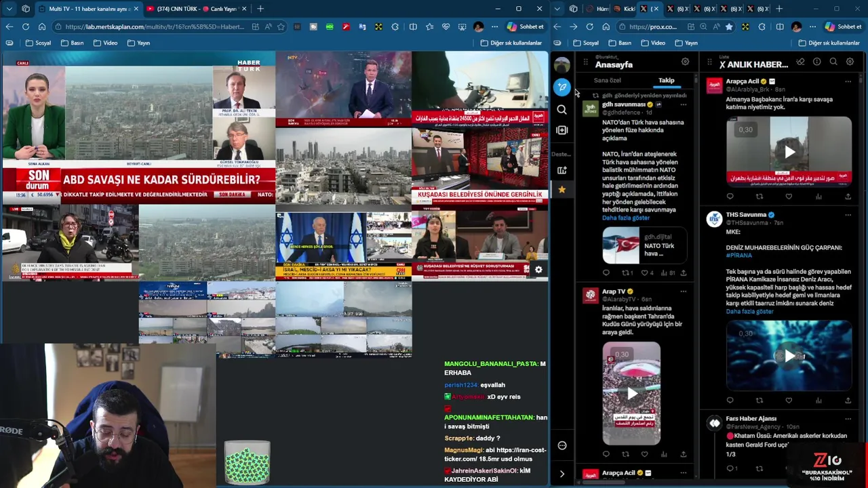Toggle split screen in right browser toolbar
Screen dimensions: 868x488
[780, 26]
